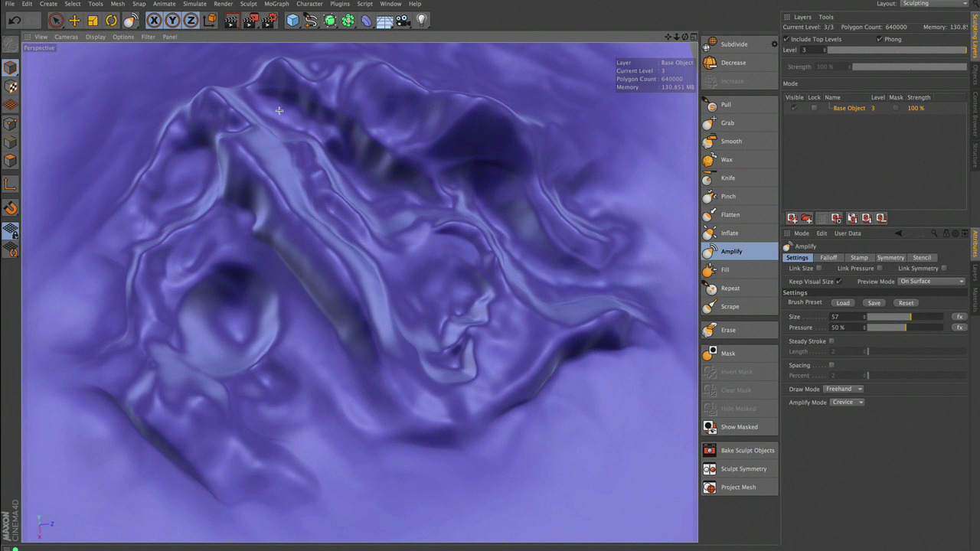Open the MoGraph menu
Image resolution: width=980 pixels, height=551 pixels.
point(276,4)
